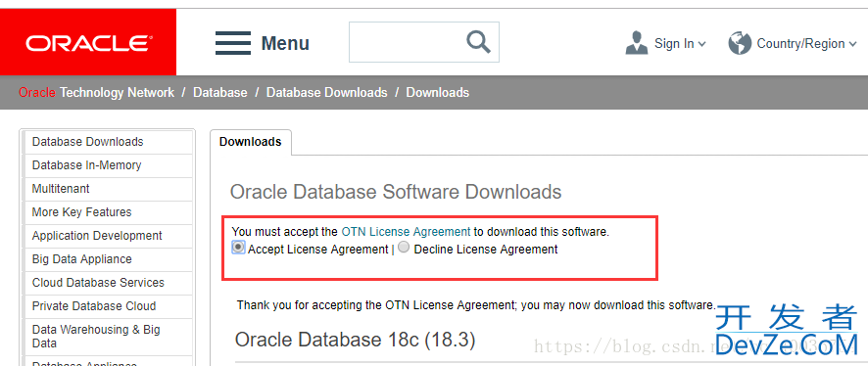Open the OTN License Agreement link
Image resolution: width=868 pixels, height=366 pixels.
tap(406, 232)
